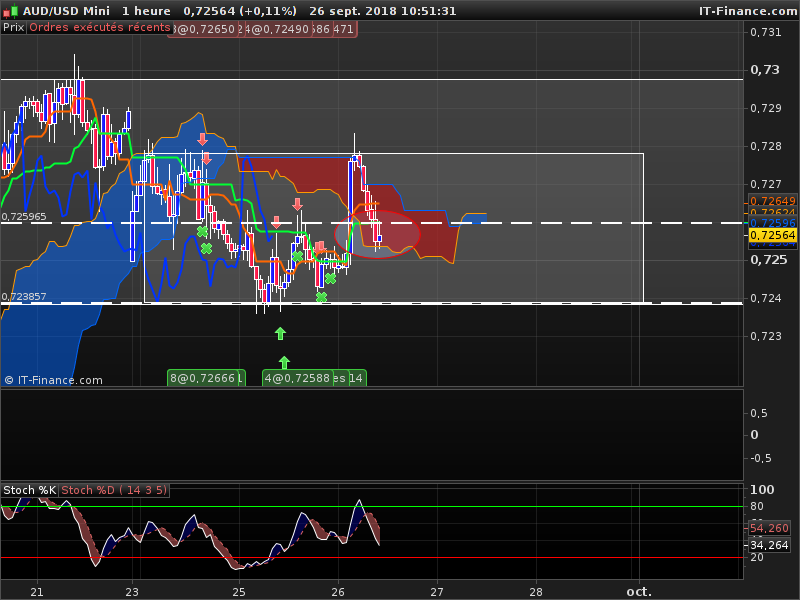Click the orange price tag 0,72649
The height and width of the screenshot is (600, 800).
(772, 201)
